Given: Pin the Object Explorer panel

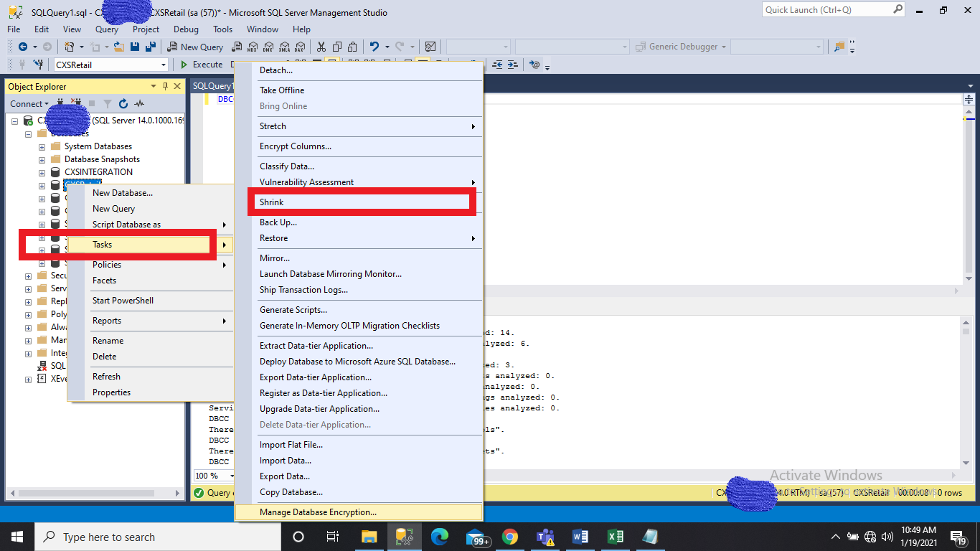Looking at the screenshot, I should click(x=165, y=87).
